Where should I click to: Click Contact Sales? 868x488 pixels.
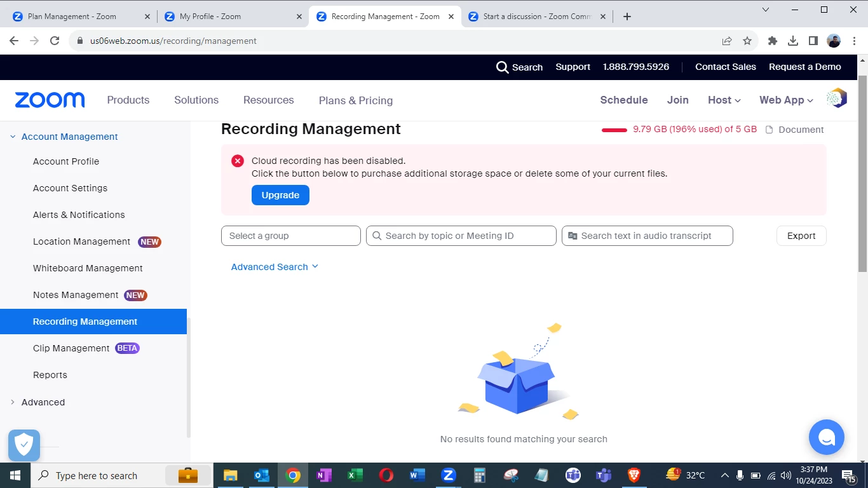[726, 67]
